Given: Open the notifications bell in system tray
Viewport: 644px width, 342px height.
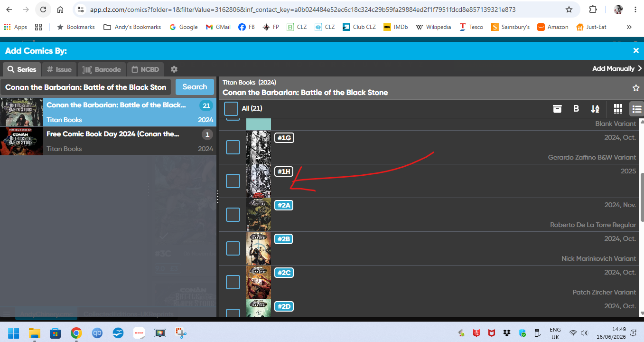Looking at the screenshot, I should coord(633,333).
